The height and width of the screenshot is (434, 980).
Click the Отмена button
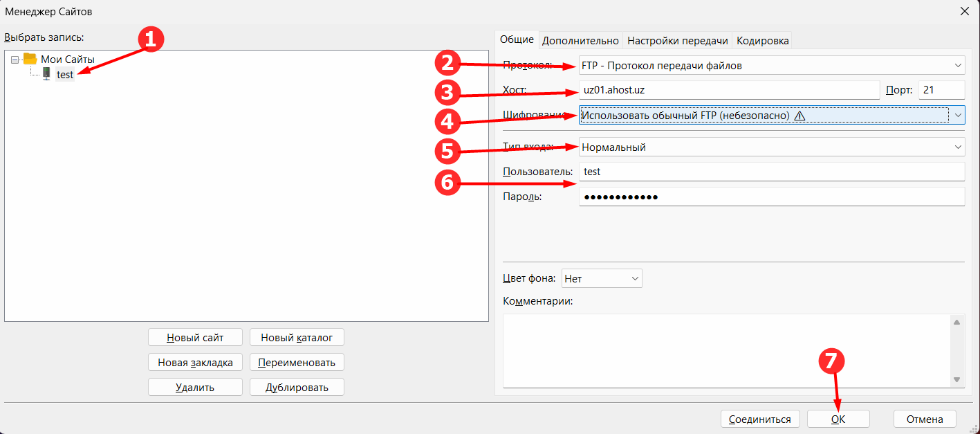(925, 419)
